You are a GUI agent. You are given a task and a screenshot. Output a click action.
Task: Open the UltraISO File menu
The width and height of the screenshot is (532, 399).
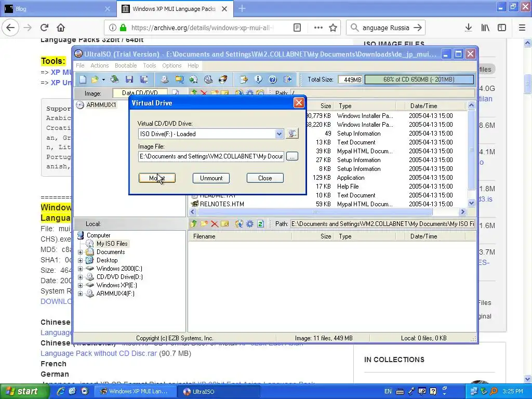pyautogui.click(x=80, y=65)
